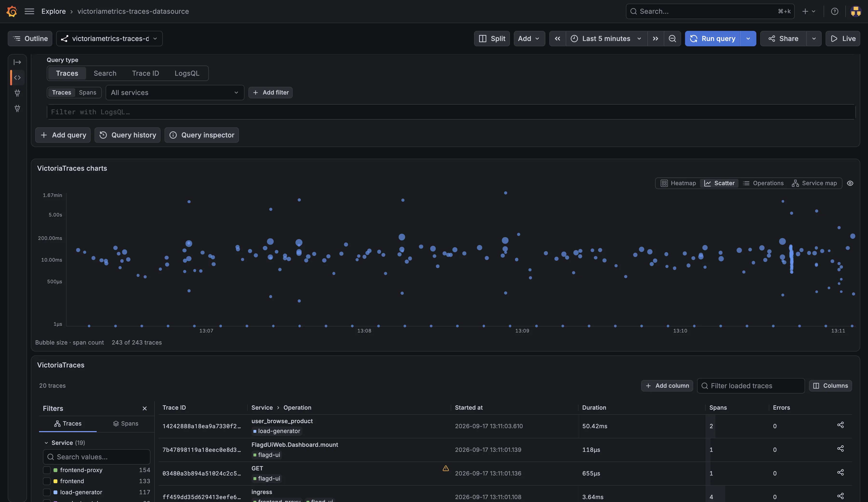Open Share options dropdown arrow
Image resolution: width=868 pixels, height=502 pixels.
(814, 39)
